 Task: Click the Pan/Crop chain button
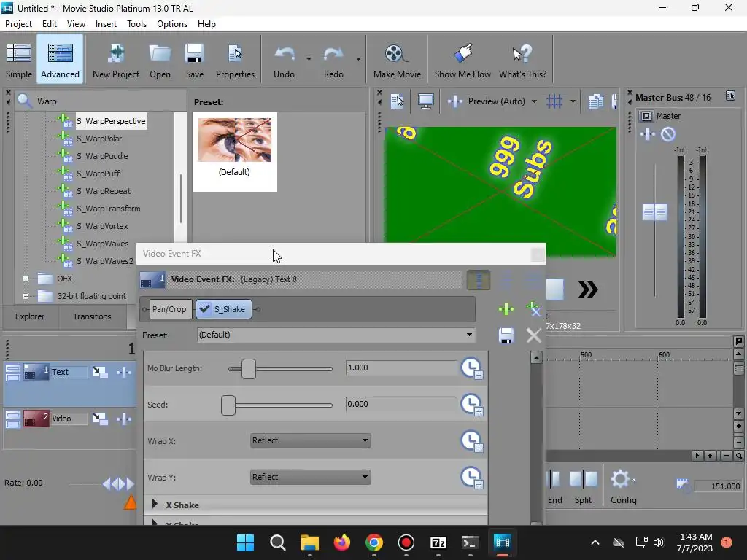point(169,309)
